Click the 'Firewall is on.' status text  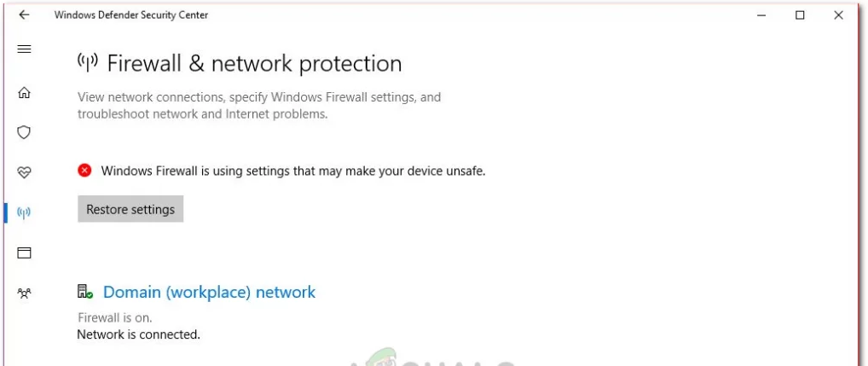click(114, 318)
